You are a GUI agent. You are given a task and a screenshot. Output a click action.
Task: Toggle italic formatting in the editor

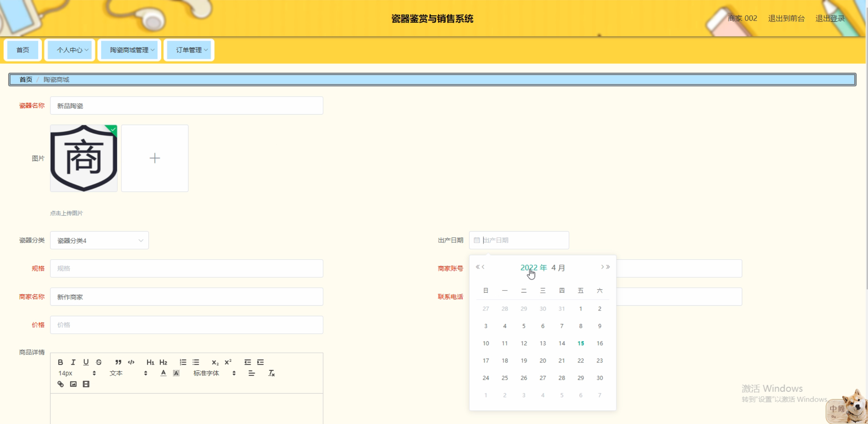coord(73,362)
